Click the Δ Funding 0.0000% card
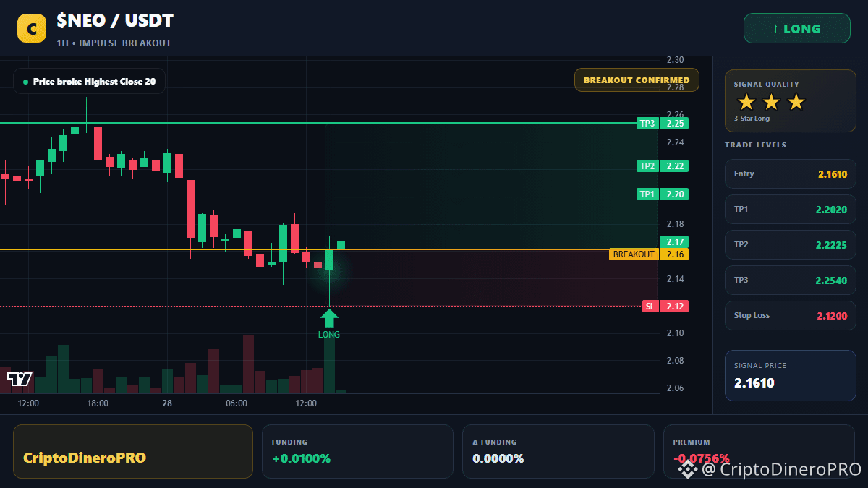868x488 pixels. (x=558, y=451)
